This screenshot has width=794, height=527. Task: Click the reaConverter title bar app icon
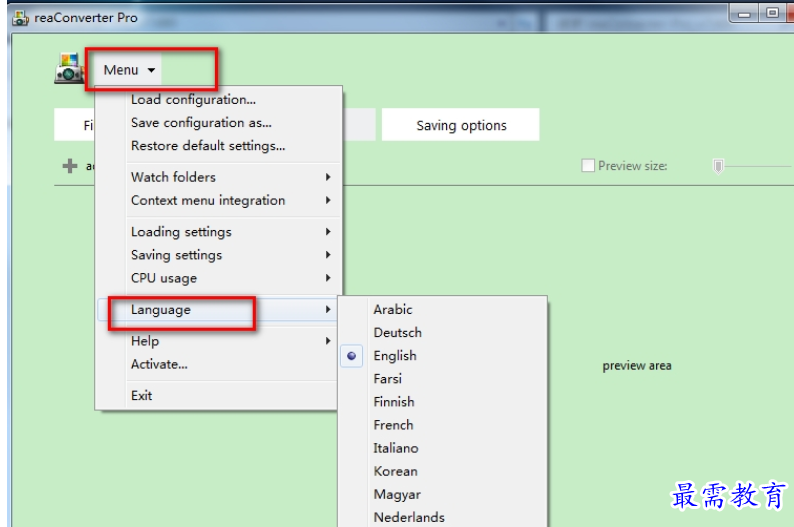point(20,18)
